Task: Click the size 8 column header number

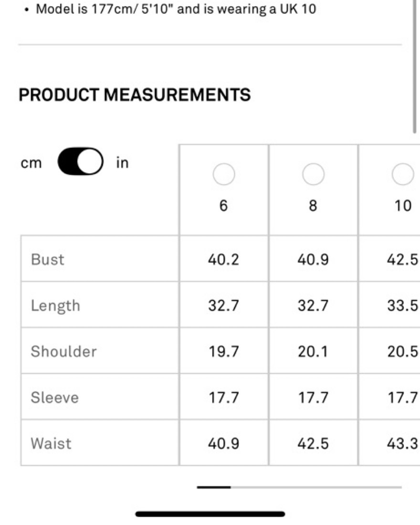Action: click(313, 205)
